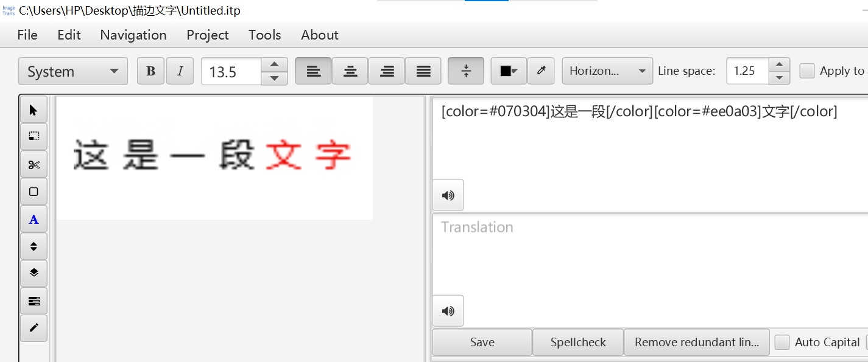Open the Tools menu
This screenshot has height=362, width=868.
coord(264,35)
